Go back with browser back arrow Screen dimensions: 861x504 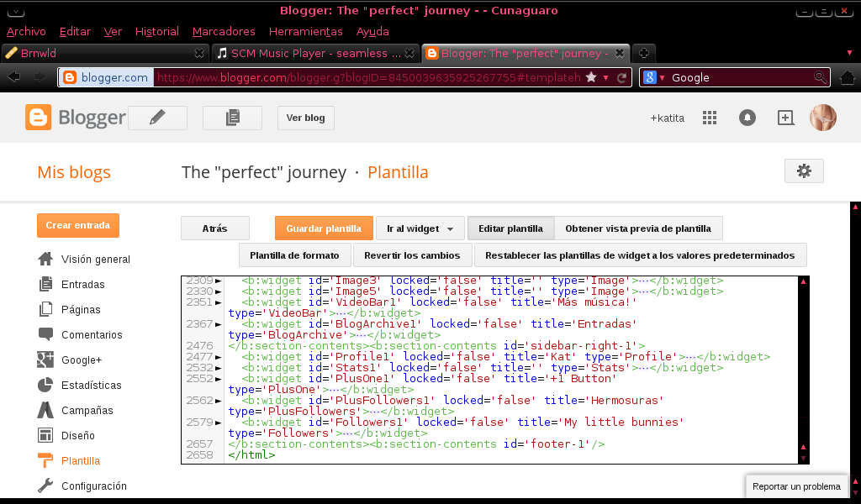coord(13,77)
